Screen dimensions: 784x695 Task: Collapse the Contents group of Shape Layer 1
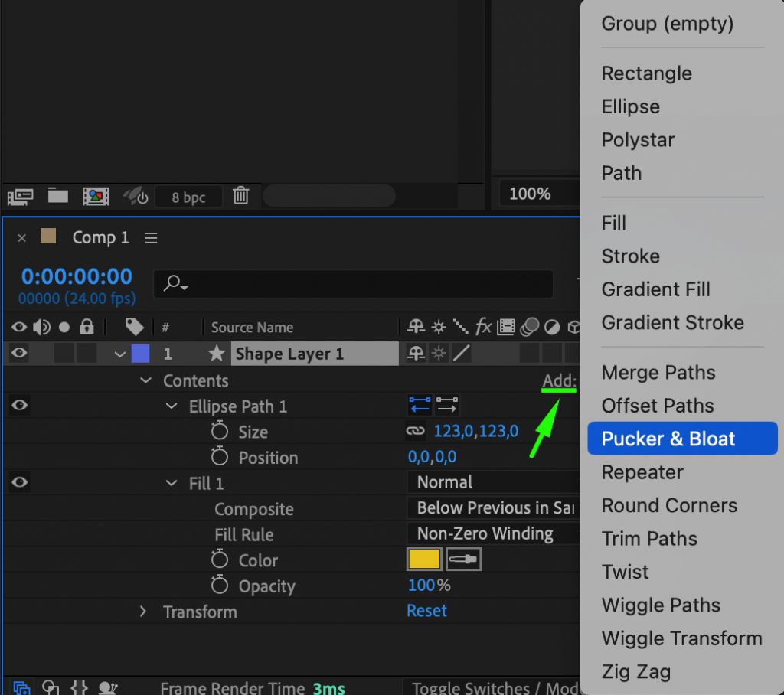click(x=145, y=380)
